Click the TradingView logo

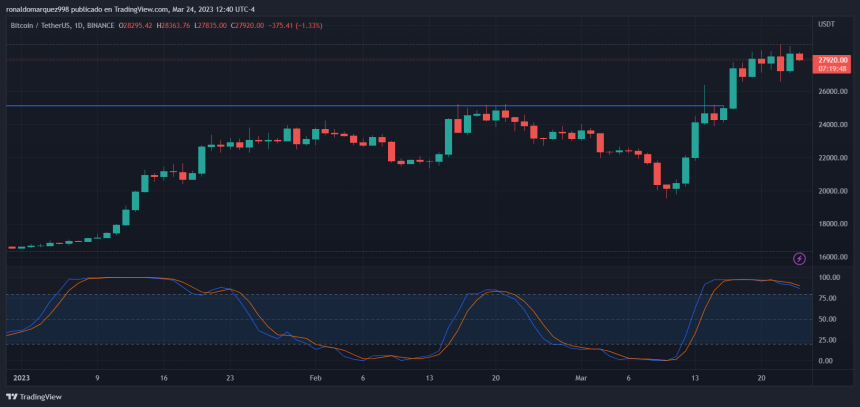coord(34,396)
